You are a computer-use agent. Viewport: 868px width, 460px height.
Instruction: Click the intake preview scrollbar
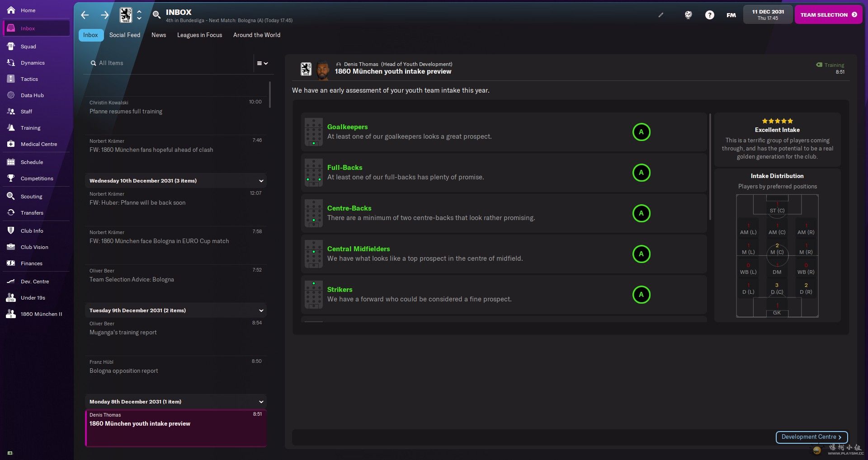coord(710,167)
